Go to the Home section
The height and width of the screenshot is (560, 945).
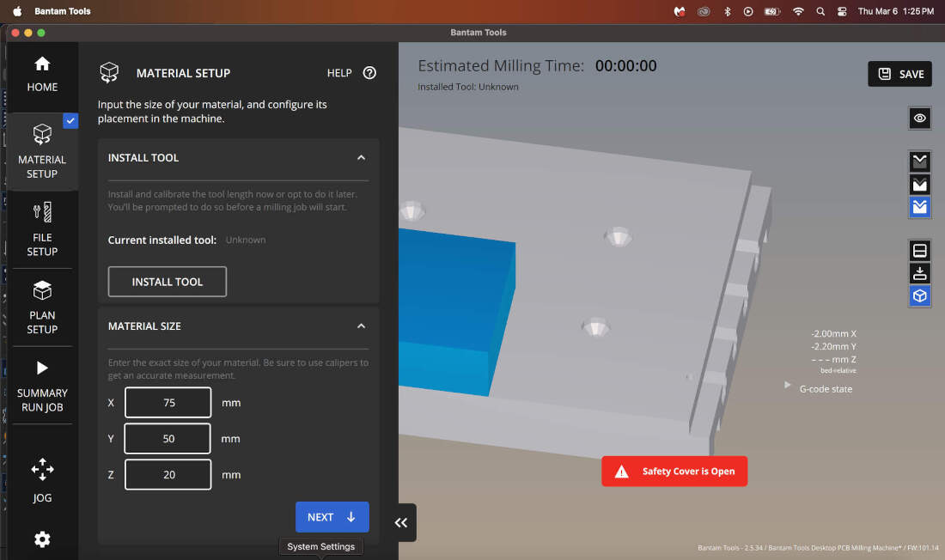point(42,75)
